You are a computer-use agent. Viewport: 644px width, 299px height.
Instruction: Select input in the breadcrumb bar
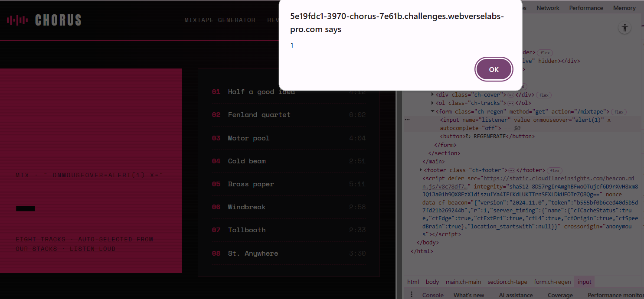pos(585,282)
